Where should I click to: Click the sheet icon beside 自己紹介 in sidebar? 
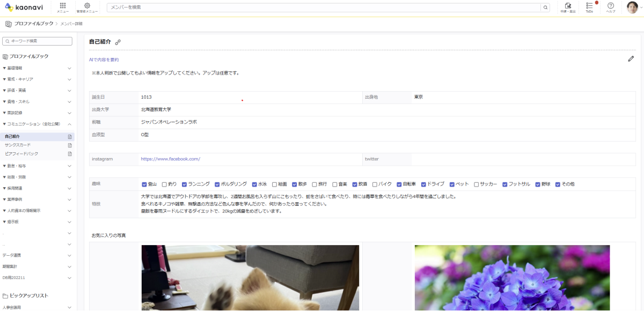70,137
